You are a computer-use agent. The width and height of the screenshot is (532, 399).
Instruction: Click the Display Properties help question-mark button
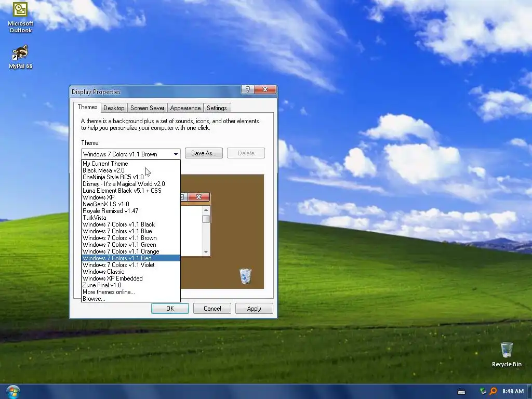click(248, 89)
